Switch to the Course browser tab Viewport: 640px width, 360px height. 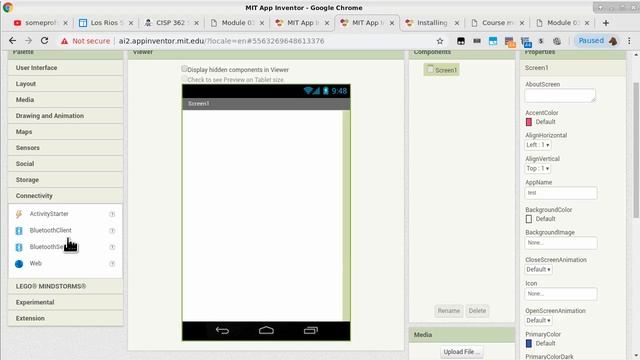coord(497,23)
